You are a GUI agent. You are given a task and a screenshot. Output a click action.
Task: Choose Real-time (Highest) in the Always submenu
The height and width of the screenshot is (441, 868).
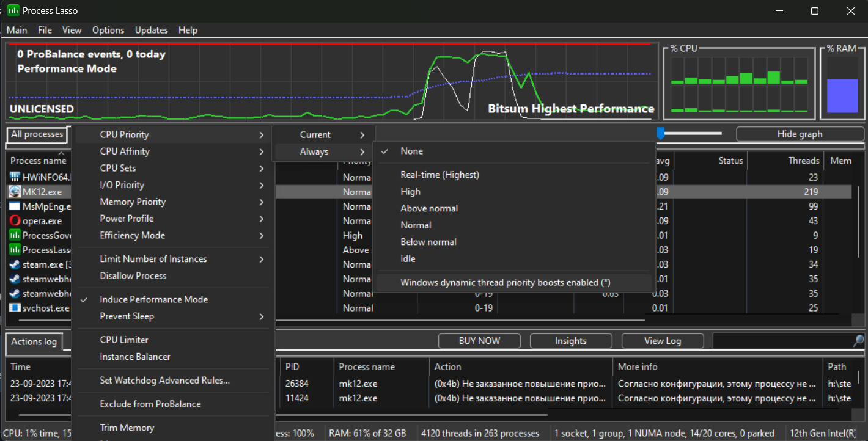pos(513,175)
